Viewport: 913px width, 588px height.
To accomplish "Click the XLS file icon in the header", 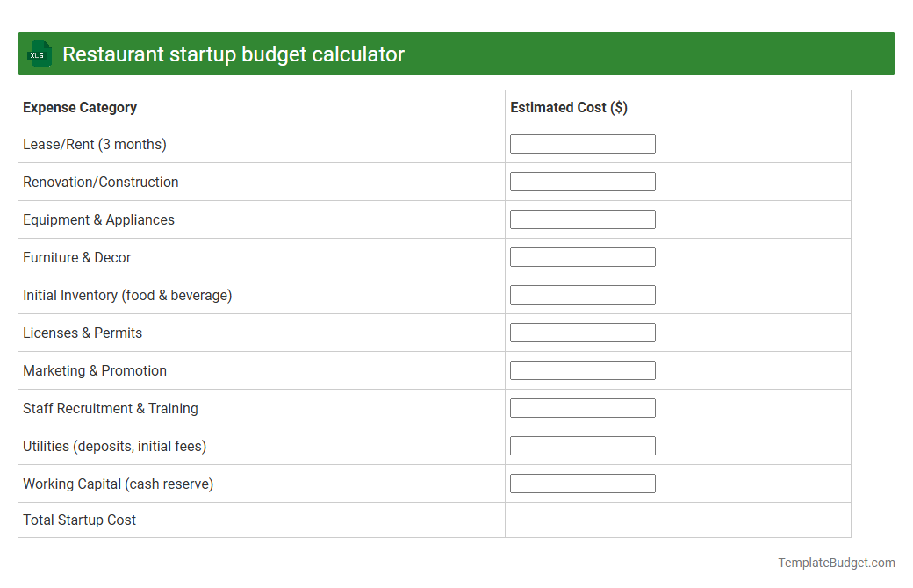I will tap(39, 54).
